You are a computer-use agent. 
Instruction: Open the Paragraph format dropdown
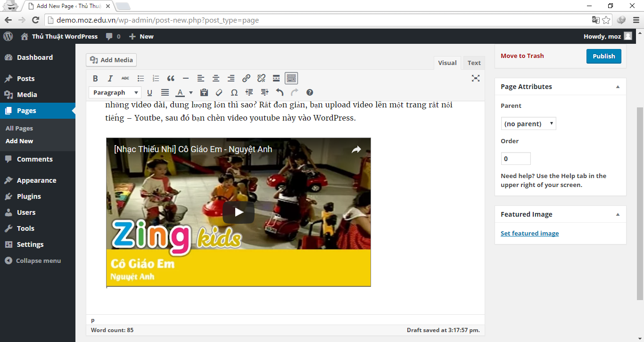115,92
